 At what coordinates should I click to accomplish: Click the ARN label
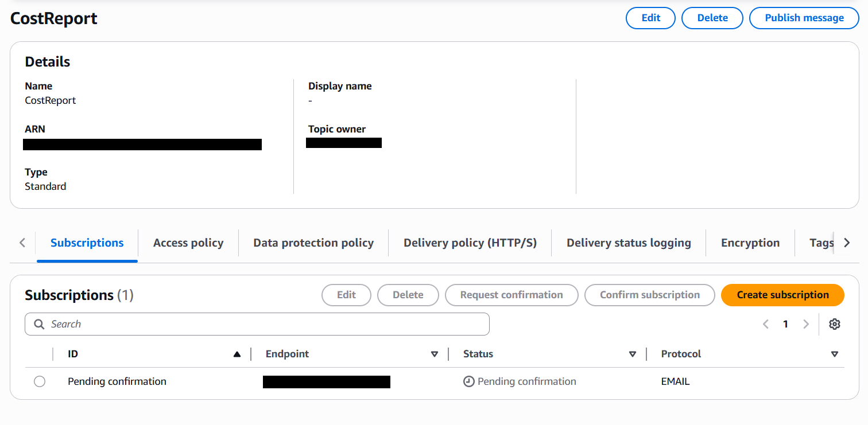[x=35, y=129]
